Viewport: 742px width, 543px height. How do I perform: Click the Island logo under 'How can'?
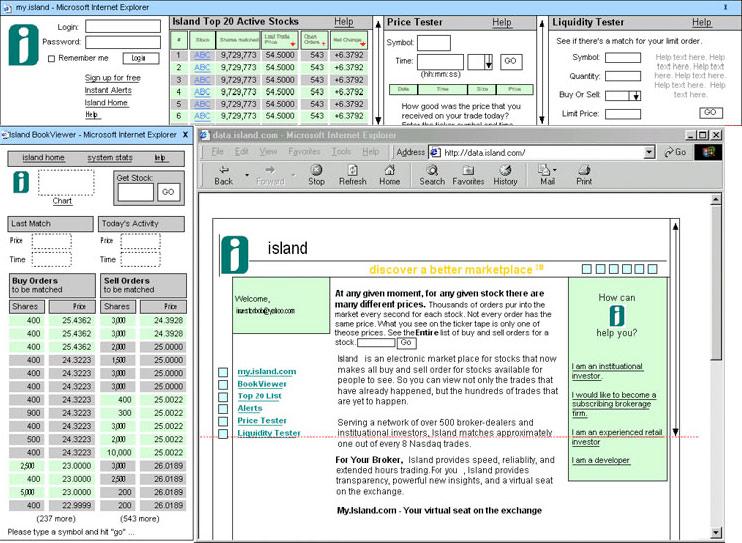click(x=617, y=316)
